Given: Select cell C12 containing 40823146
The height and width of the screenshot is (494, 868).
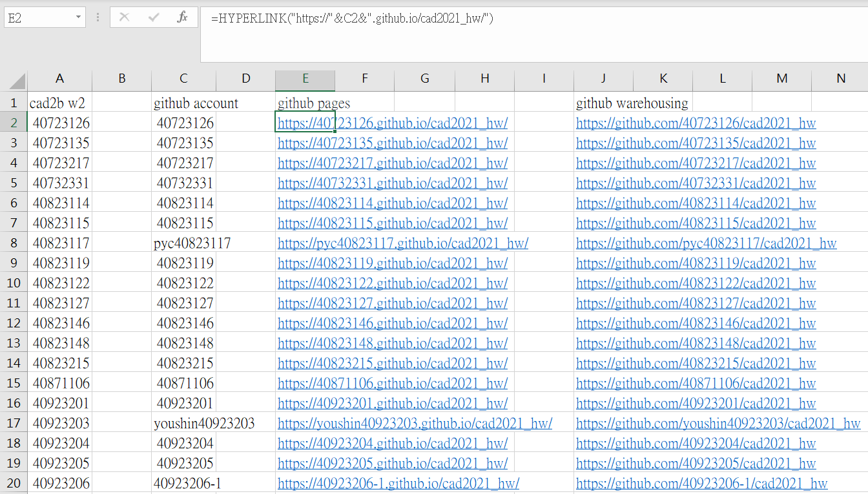Looking at the screenshot, I should click(x=183, y=323).
